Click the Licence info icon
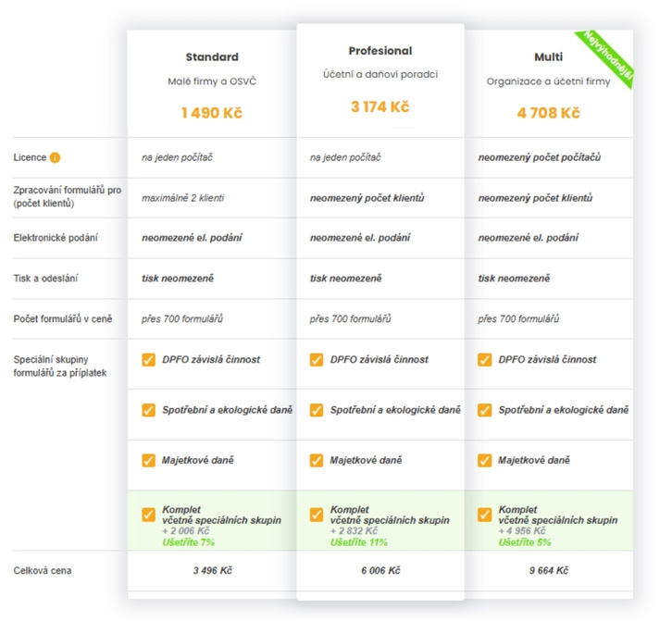Image resolution: width=672 pixels, height=621 pixels. [x=56, y=157]
